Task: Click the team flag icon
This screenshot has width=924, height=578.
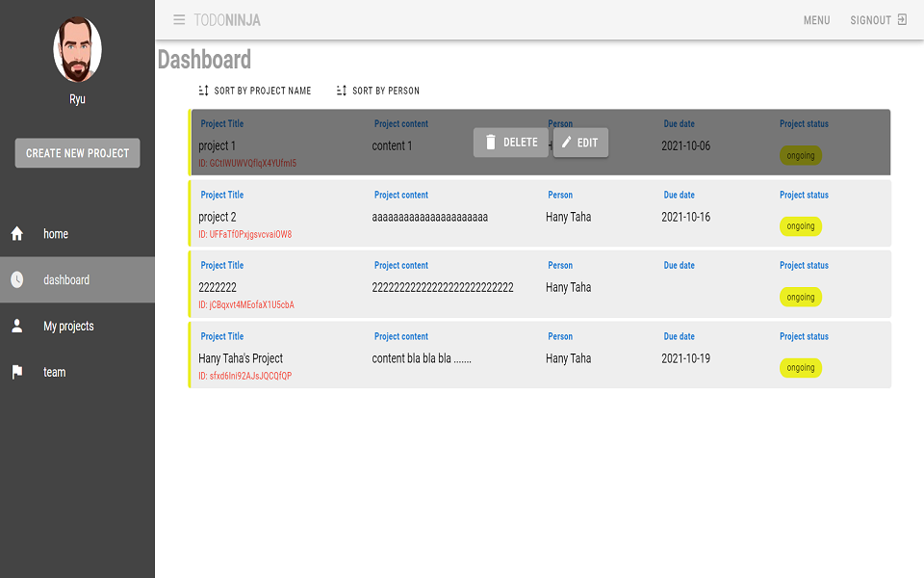Action: (x=17, y=373)
